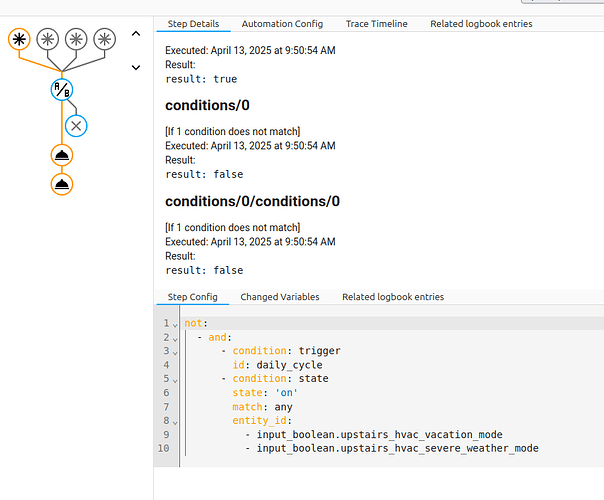
Task: Collapse the 'not:' block at line 1
Action: coord(176,323)
